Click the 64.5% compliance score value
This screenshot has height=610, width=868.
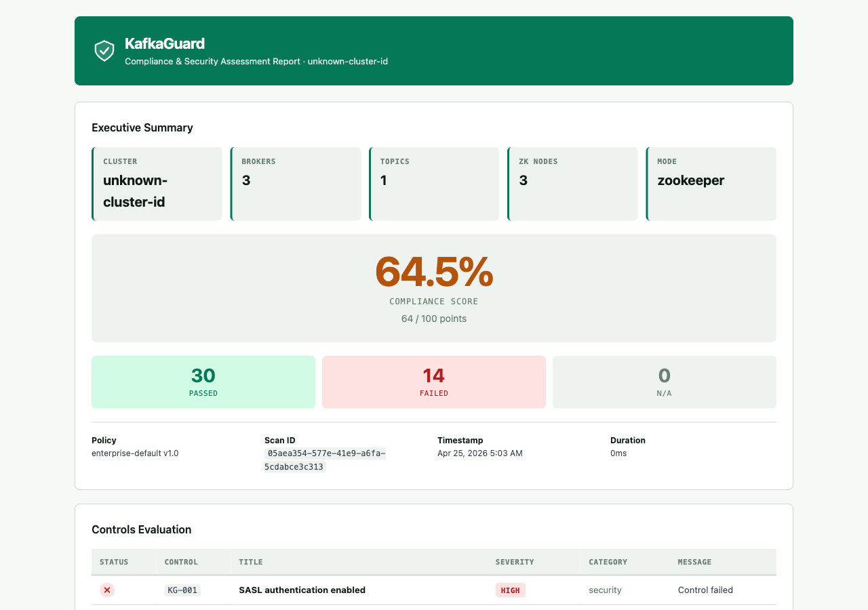[434, 272]
